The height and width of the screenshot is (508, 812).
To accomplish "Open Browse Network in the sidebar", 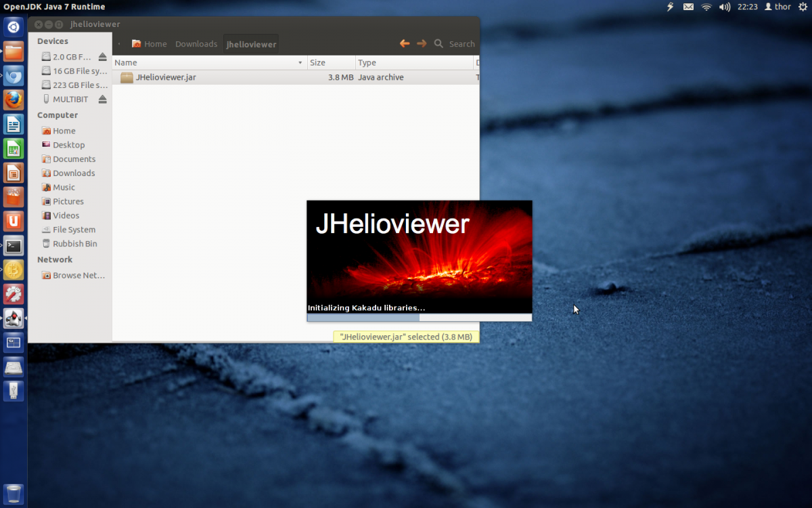I will [73, 276].
